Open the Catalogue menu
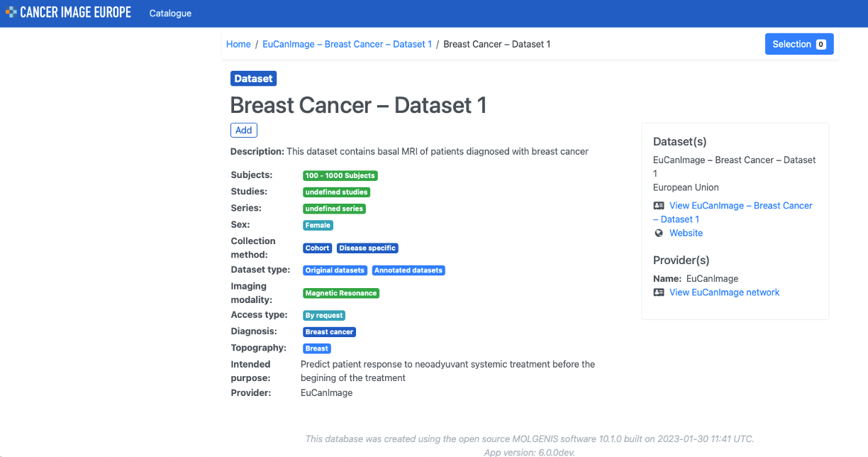 (170, 13)
